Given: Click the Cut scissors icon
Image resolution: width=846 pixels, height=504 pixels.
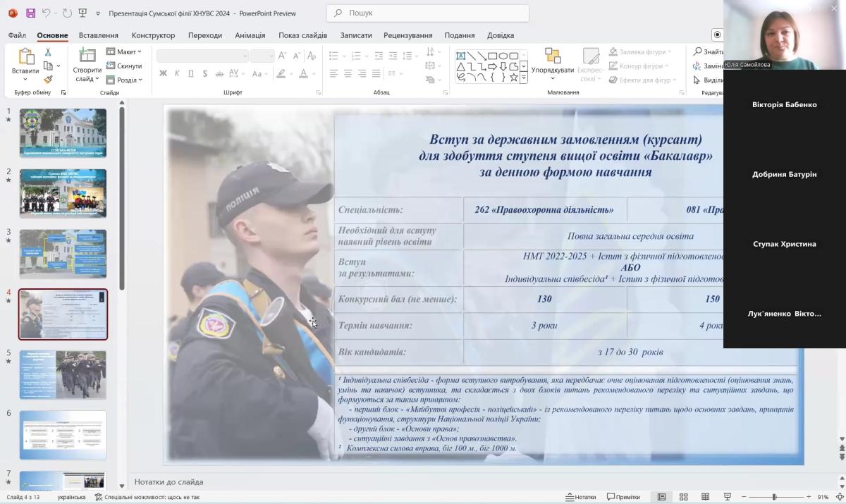Looking at the screenshot, I should coord(48,52).
